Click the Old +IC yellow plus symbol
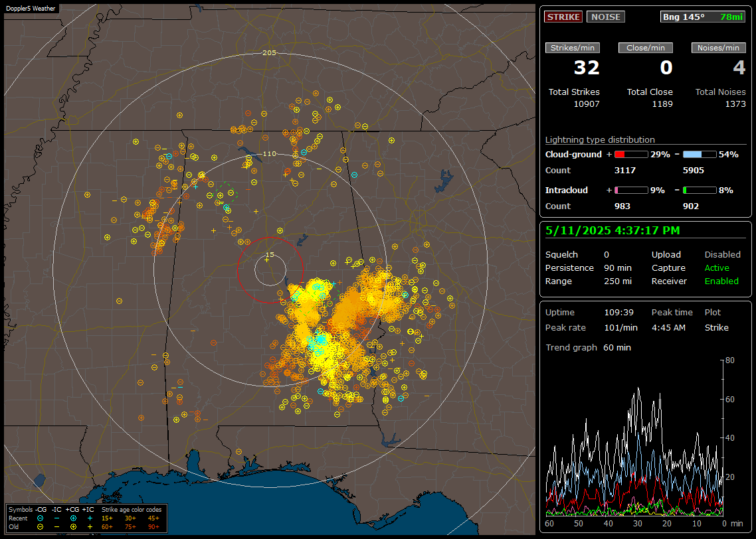The height and width of the screenshot is (539, 756). click(90, 527)
